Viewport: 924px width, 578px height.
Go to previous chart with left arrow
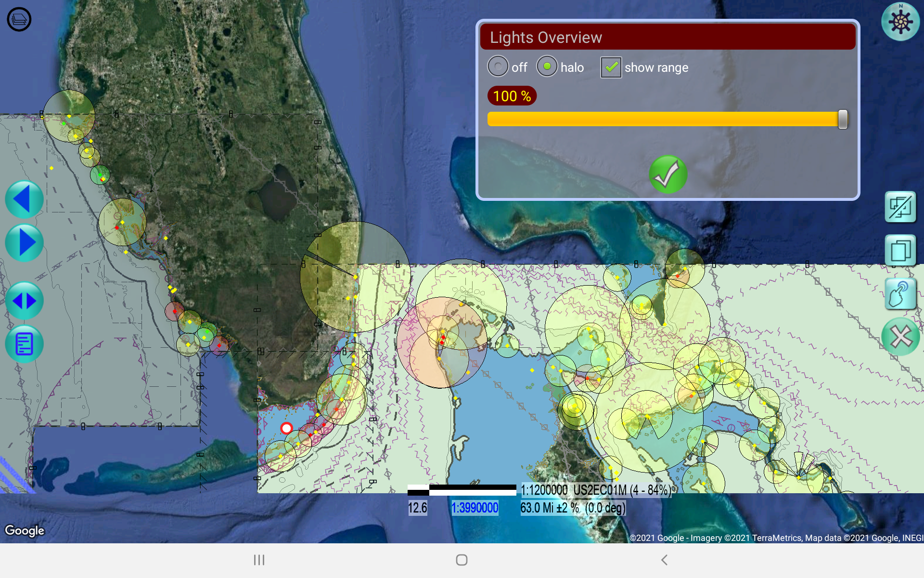24,199
